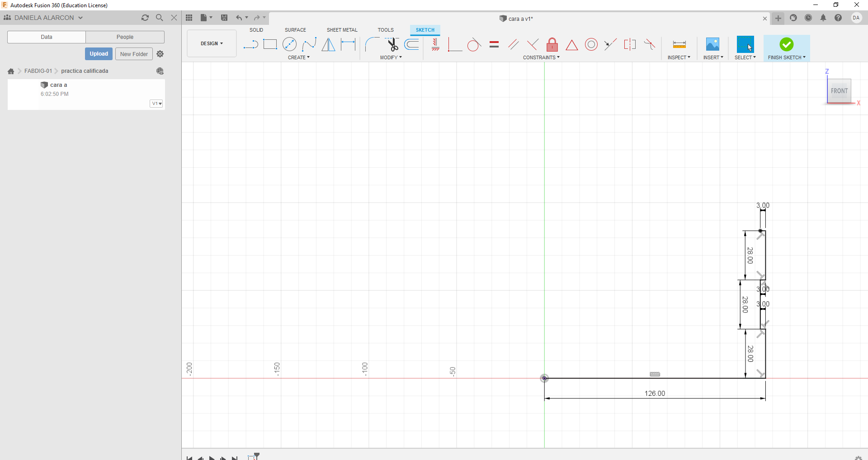Viewport: 868px width, 460px height.
Task: Apply the Tangent constraint
Action: click(x=474, y=44)
